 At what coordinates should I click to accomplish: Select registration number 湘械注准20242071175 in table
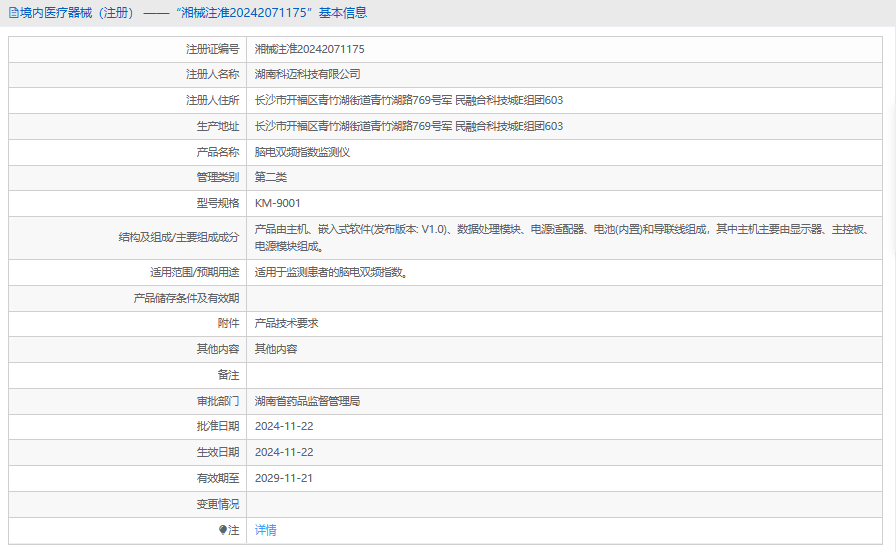[309, 49]
